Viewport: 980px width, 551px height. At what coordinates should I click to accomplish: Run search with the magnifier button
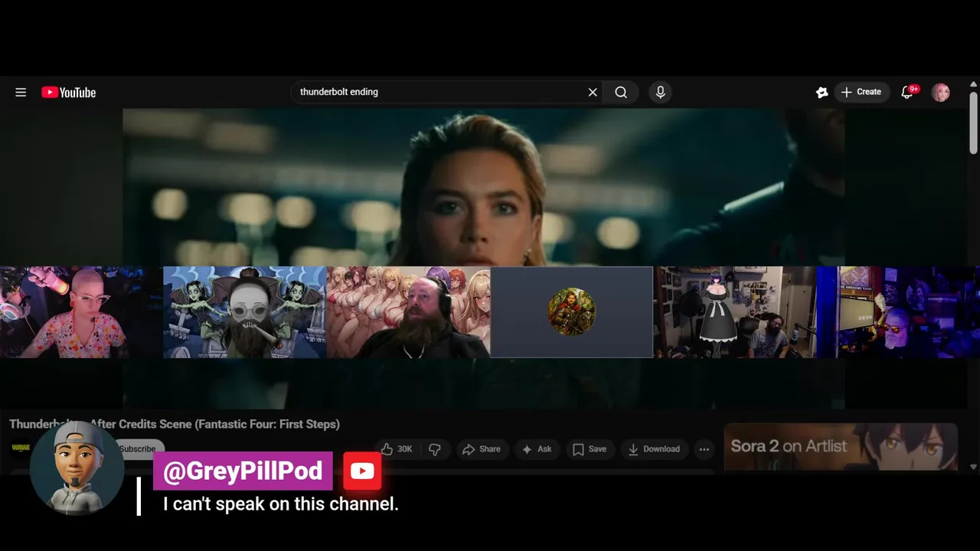point(621,92)
